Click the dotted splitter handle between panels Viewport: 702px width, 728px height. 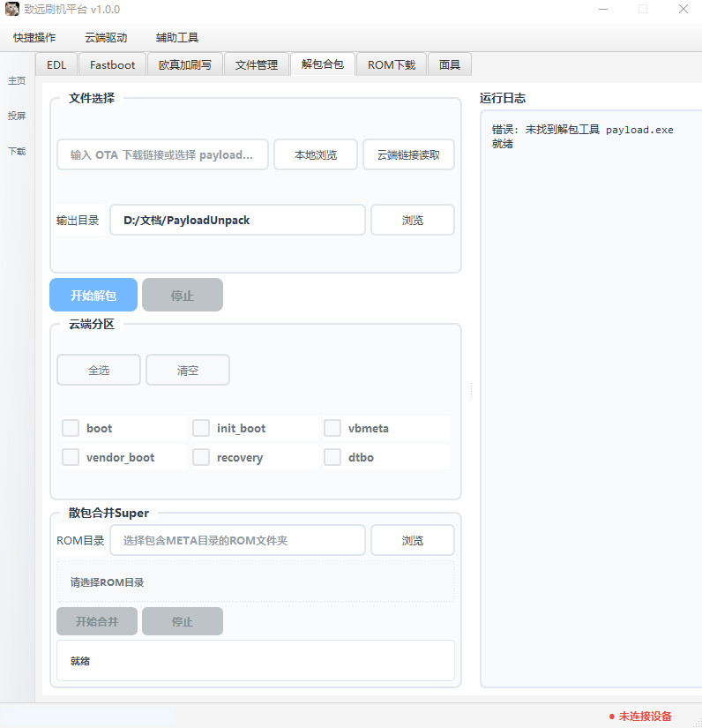coord(471,390)
